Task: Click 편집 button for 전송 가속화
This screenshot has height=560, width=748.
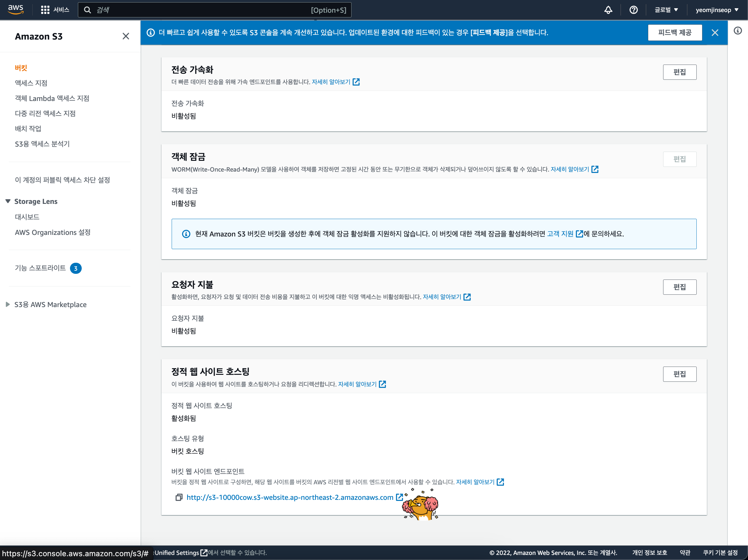Action: tap(679, 72)
